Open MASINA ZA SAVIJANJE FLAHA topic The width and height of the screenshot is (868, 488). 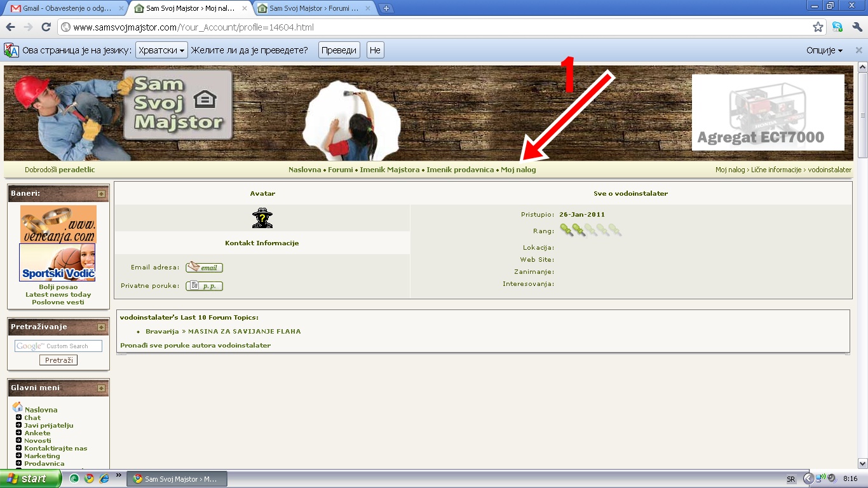click(244, 331)
